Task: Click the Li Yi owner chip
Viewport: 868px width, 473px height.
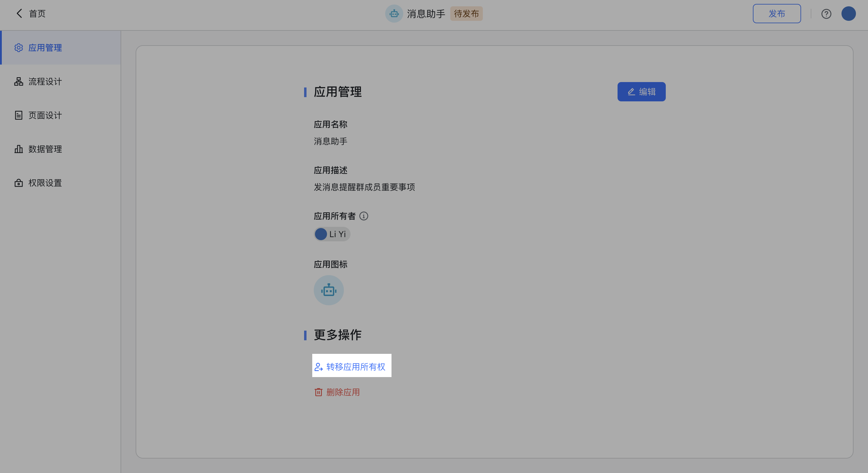Action: click(x=332, y=234)
